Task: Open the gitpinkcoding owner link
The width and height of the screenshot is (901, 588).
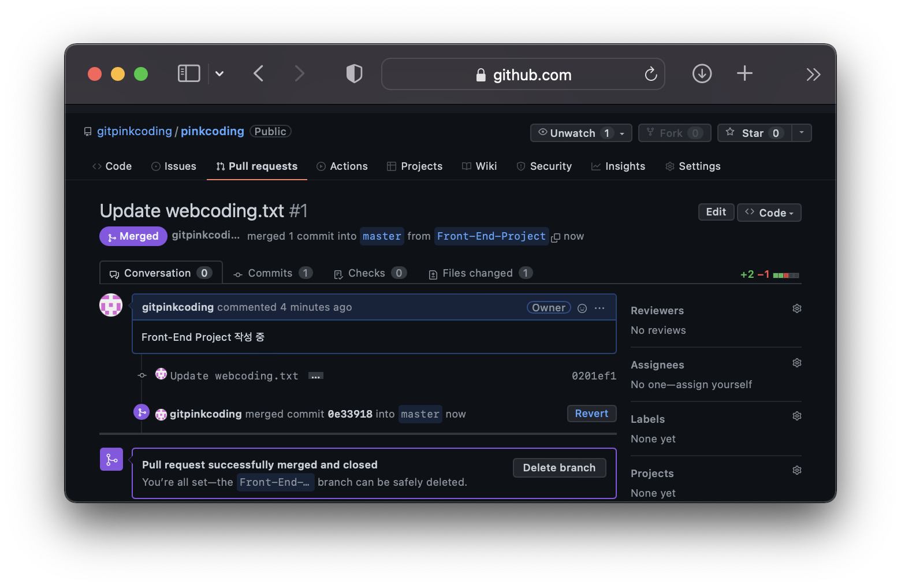Action: tap(135, 131)
